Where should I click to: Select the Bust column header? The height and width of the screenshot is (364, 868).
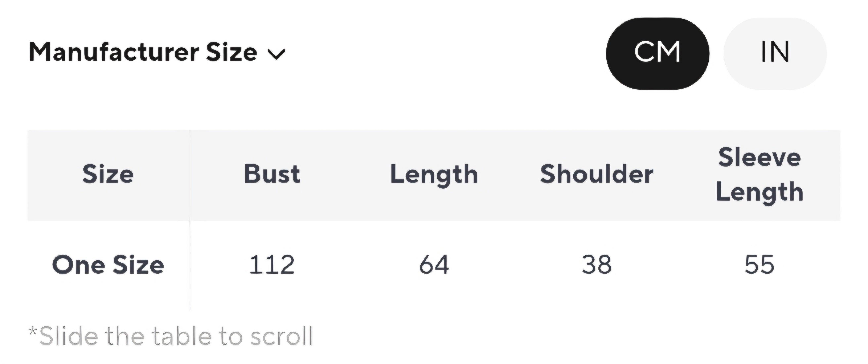click(x=272, y=175)
